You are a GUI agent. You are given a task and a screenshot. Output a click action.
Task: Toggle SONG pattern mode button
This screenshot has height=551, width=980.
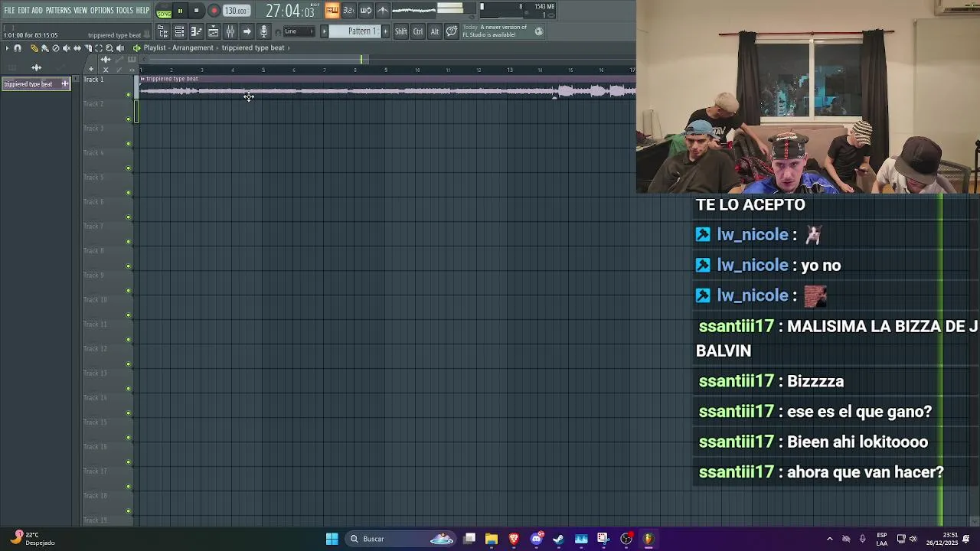[164, 15]
